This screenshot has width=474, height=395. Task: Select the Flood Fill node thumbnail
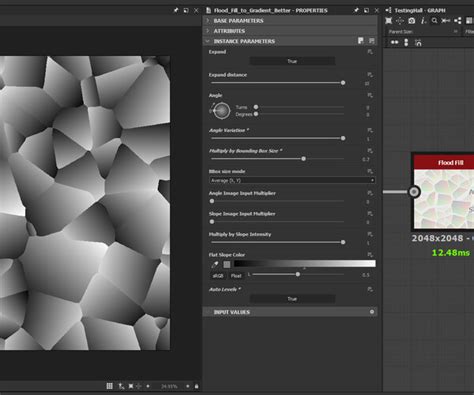444,199
